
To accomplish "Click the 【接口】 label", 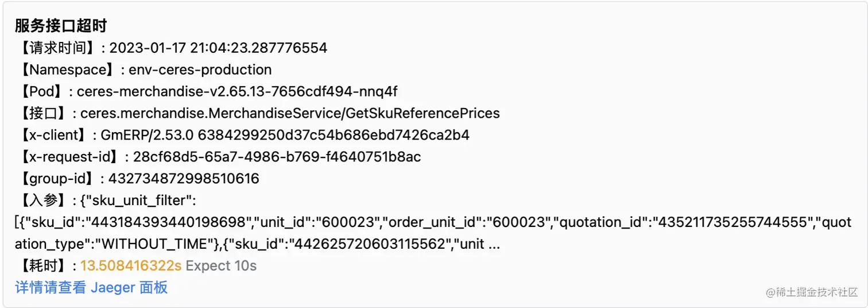I will (x=43, y=113).
